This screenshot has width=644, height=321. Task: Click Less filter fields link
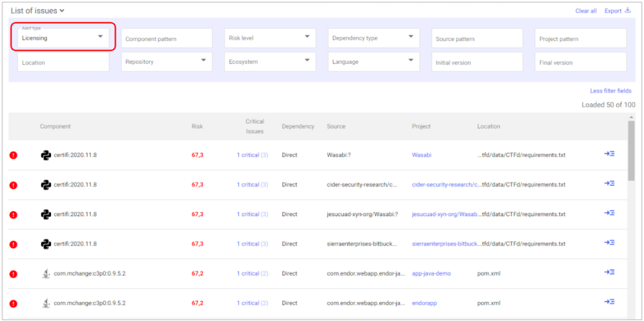611,90
